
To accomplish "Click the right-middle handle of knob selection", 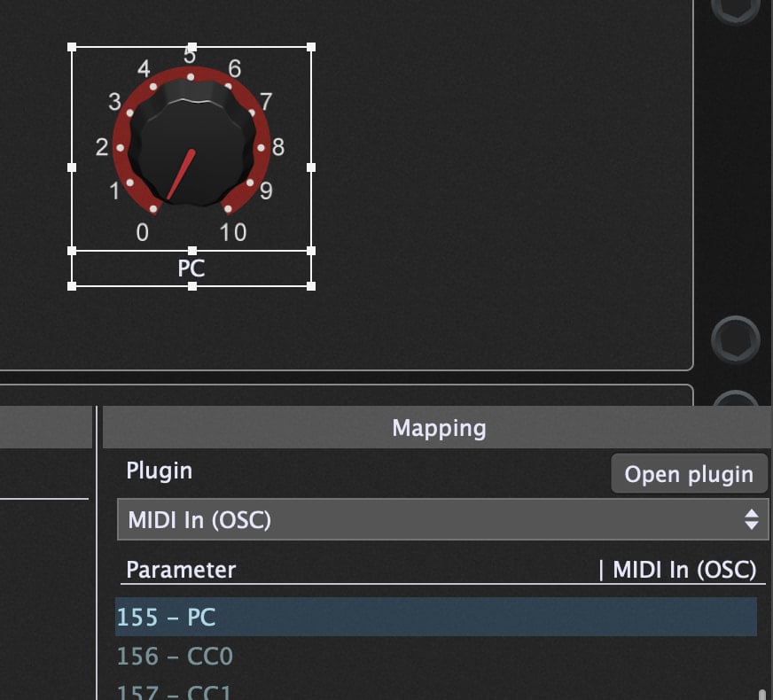I will tap(310, 167).
